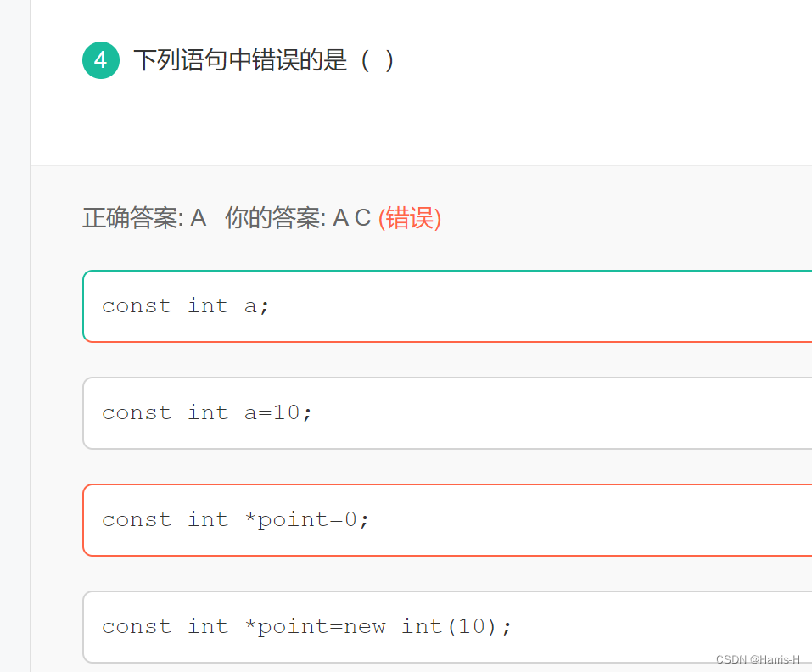The width and height of the screenshot is (812, 672).
Task: Click the green question number 4 badge
Action: pyautogui.click(x=101, y=60)
